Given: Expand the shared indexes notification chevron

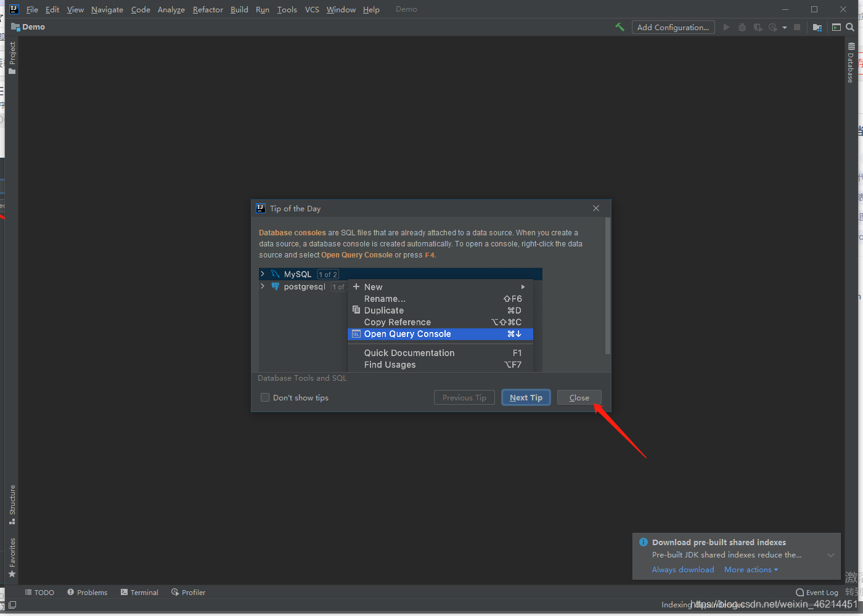Looking at the screenshot, I should coord(831,555).
